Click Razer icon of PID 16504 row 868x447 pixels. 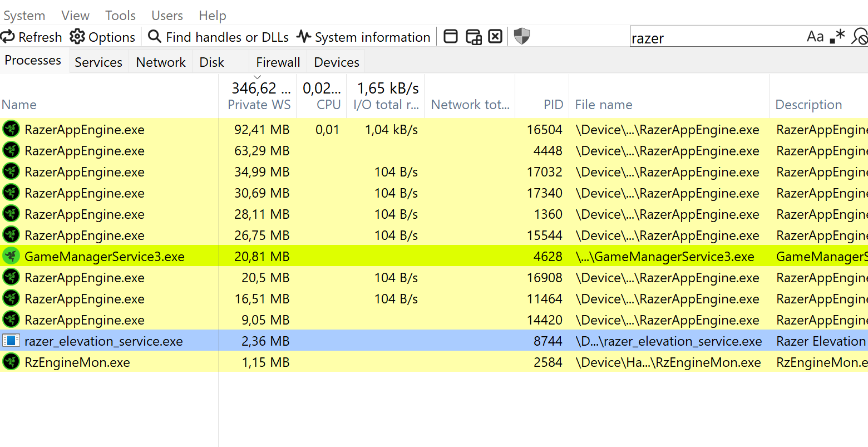click(x=11, y=129)
